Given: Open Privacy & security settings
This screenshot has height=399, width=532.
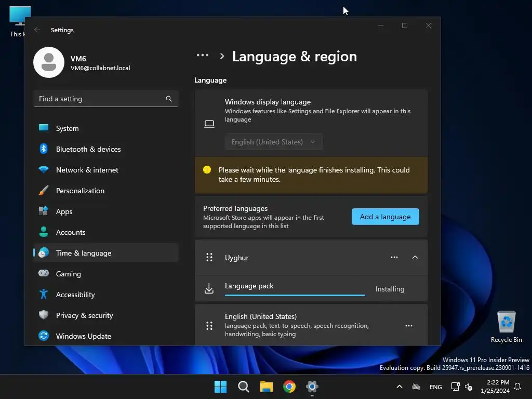Looking at the screenshot, I should 106,315.
